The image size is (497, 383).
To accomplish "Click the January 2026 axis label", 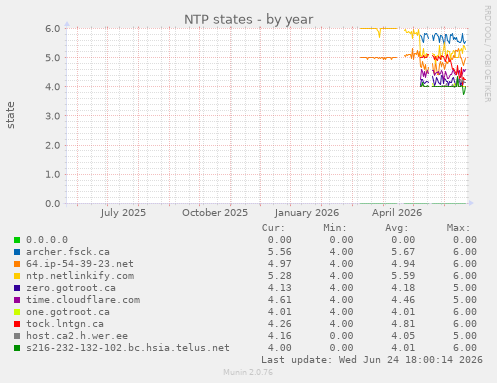I will pyautogui.click(x=307, y=213).
